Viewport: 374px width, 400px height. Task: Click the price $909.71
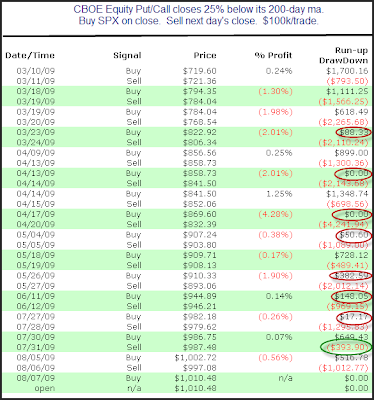click(x=200, y=255)
